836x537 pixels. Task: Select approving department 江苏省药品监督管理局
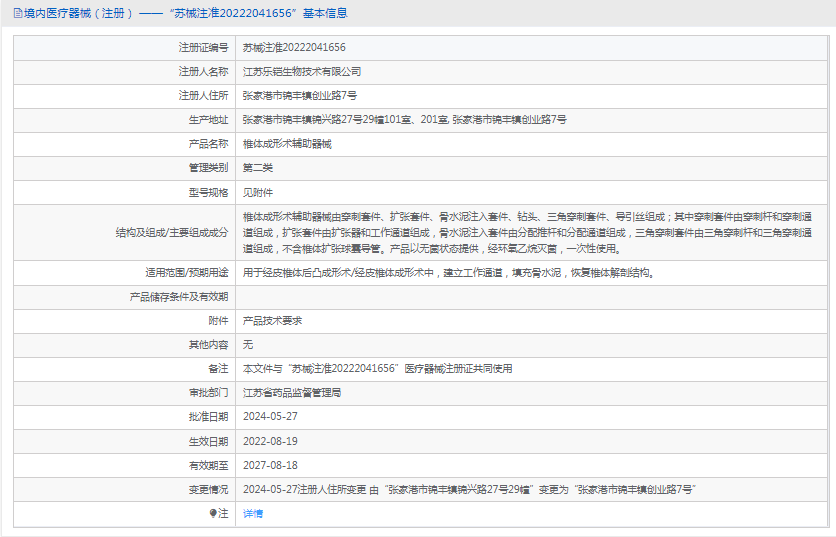(x=292, y=392)
